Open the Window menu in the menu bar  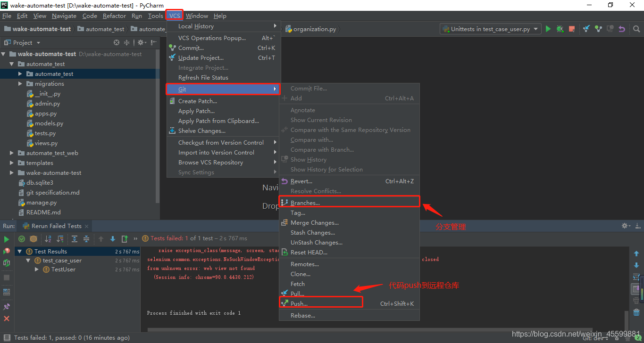click(197, 16)
